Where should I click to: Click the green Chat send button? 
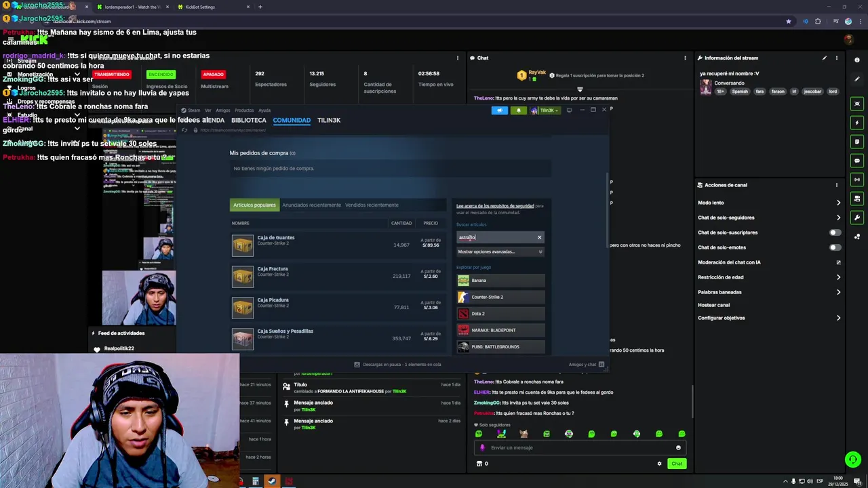677,464
